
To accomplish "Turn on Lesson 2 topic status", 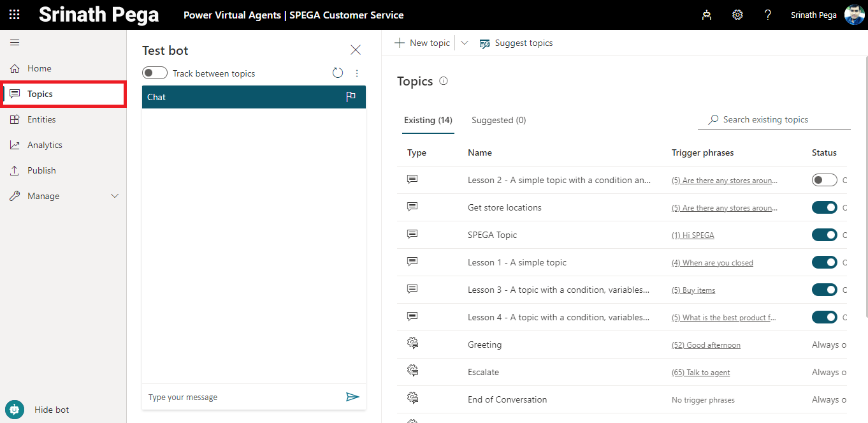I will click(x=824, y=180).
